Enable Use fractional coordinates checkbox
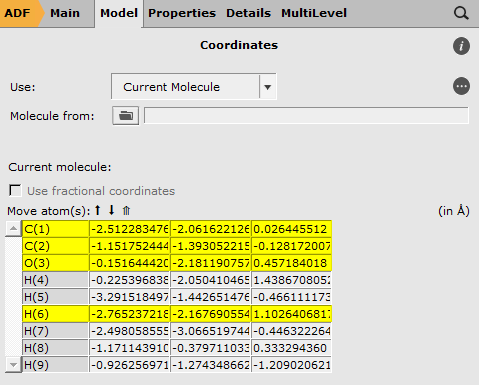Viewport: 479px width, 385px height. click(15, 191)
